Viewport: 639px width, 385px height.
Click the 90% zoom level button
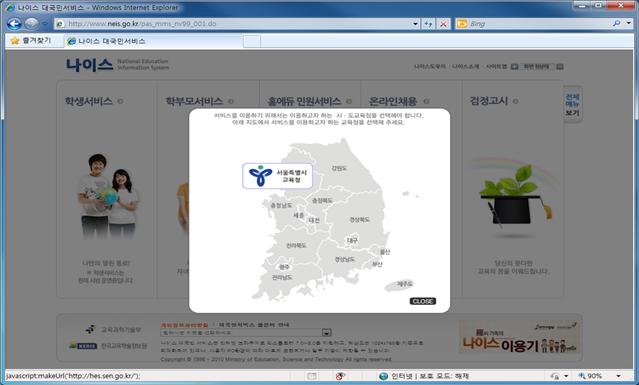pyautogui.click(x=591, y=376)
